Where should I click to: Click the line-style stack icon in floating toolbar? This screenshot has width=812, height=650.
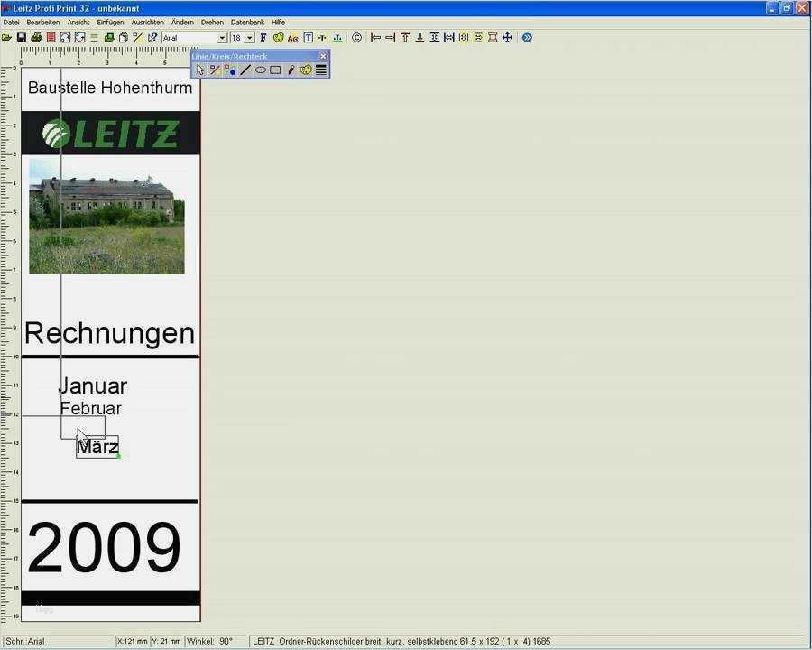tap(320, 70)
